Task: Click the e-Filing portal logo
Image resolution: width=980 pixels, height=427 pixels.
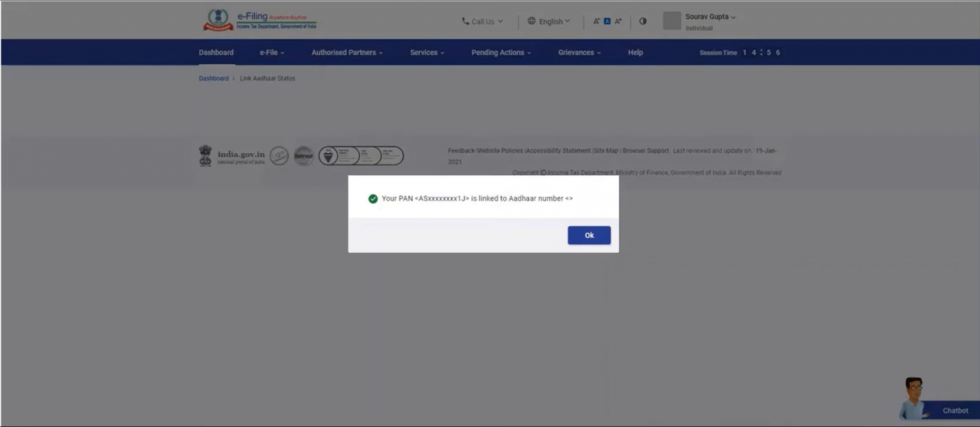Action: [x=259, y=20]
